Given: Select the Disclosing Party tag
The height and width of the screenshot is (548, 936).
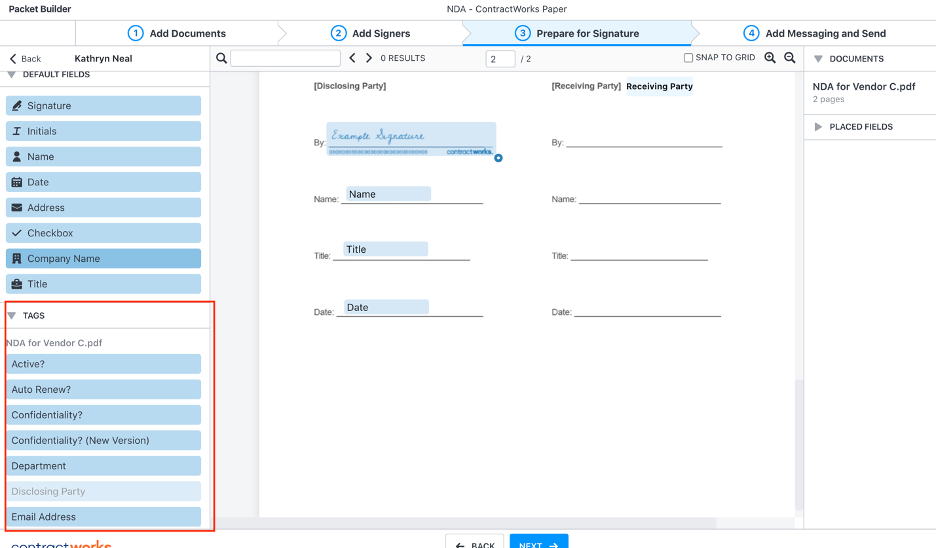Looking at the screenshot, I should pyautogui.click(x=103, y=491).
